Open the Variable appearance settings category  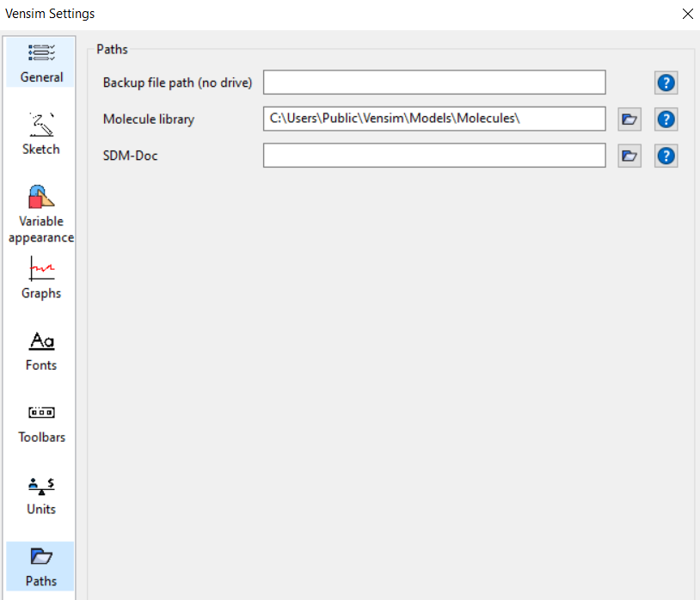[40, 214]
